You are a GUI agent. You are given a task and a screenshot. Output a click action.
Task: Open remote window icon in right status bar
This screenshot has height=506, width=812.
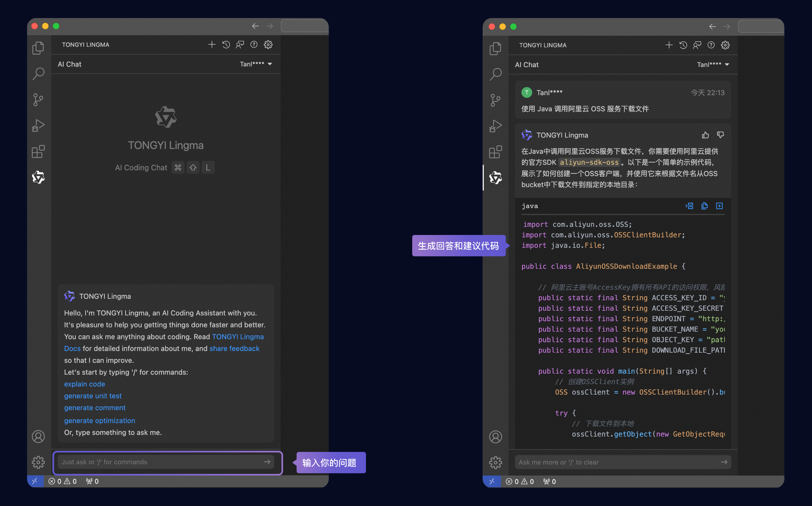(x=492, y=481)
